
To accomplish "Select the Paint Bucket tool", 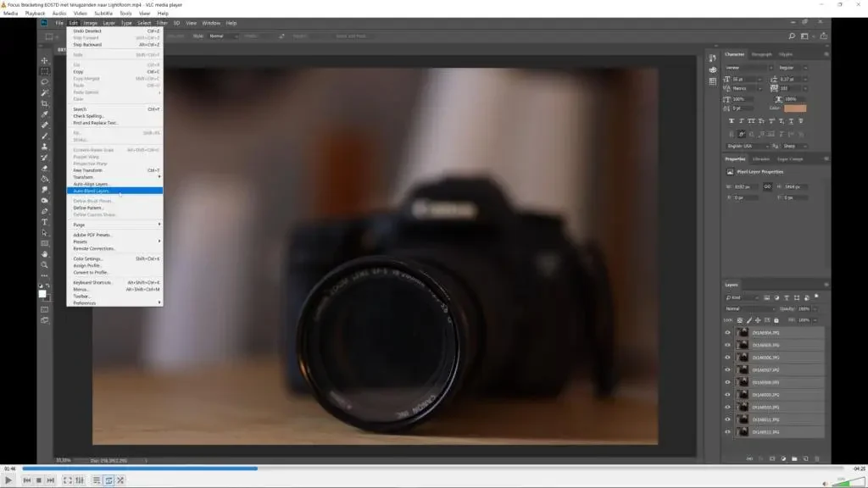I will click(x=45, y=179).
